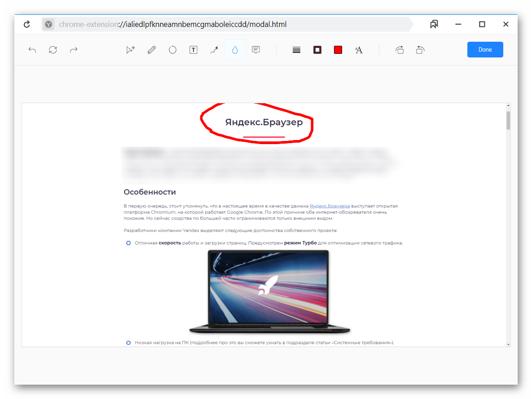This screenshot has width=532, height=399.
Task: Open the dark border color picker
Action: pyautogui.click(x=317, y=50)
